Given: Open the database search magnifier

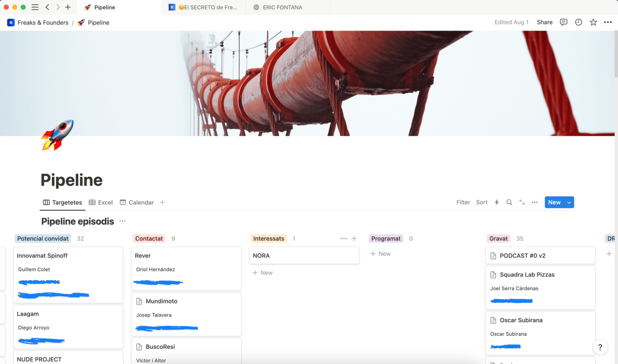Looking at the screenshot, I should (509, 202).
